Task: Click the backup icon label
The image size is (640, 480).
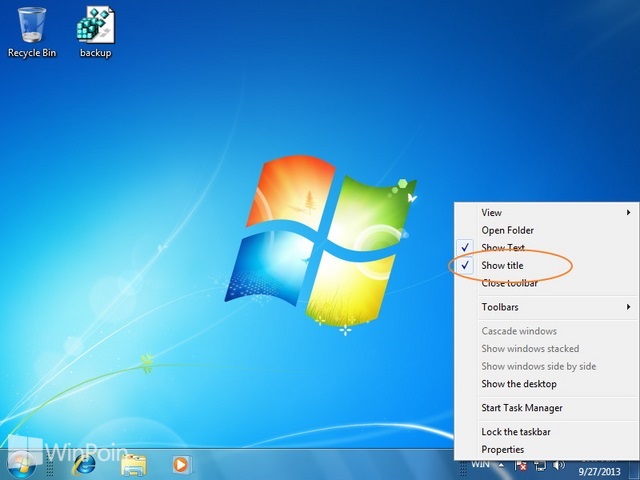Action: [96, 53]
